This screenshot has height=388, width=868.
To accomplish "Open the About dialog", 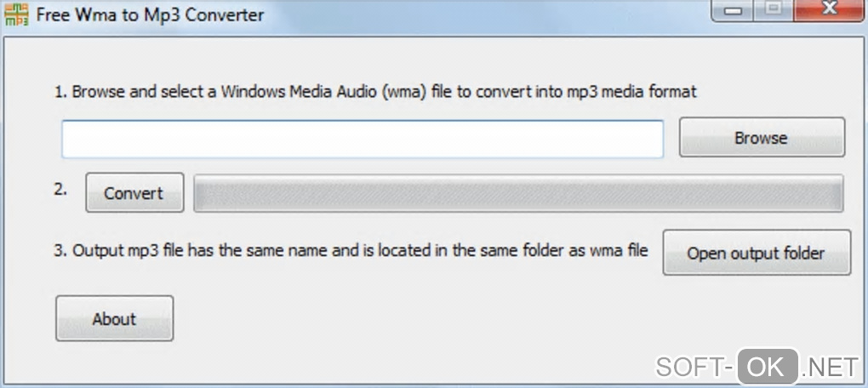I will (114, 319).
